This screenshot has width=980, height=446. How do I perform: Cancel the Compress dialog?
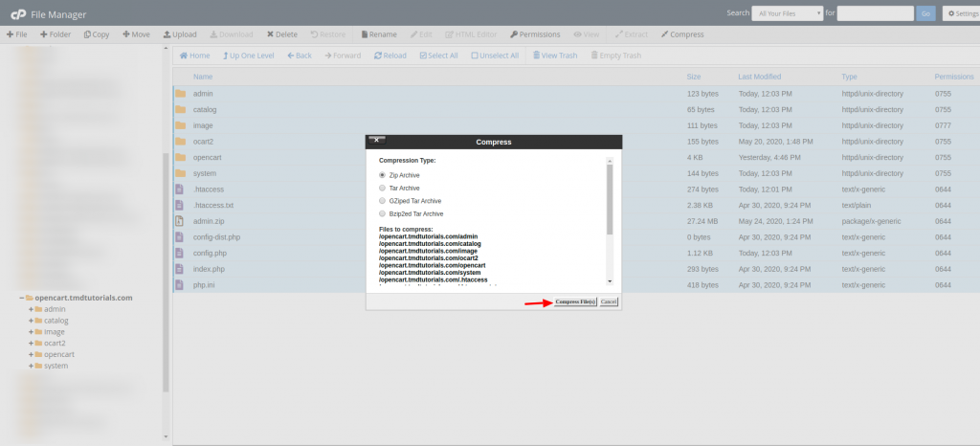point(609,301)
